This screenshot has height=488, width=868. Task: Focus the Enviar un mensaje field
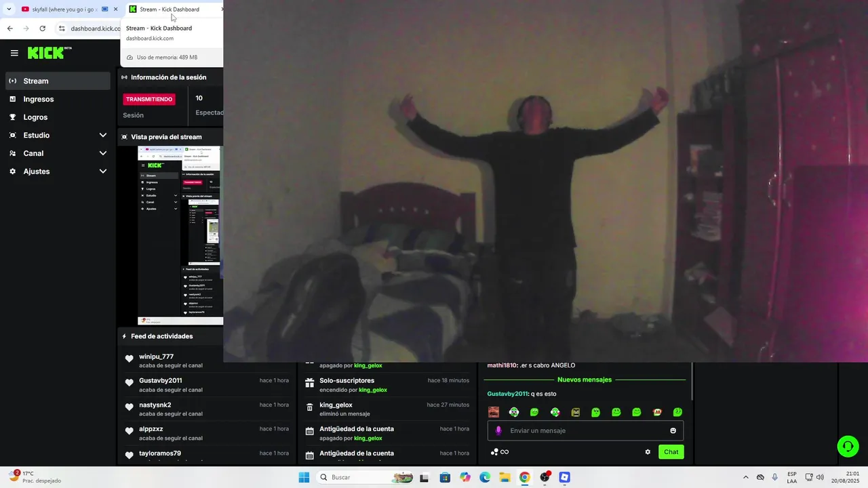point(585,430)
